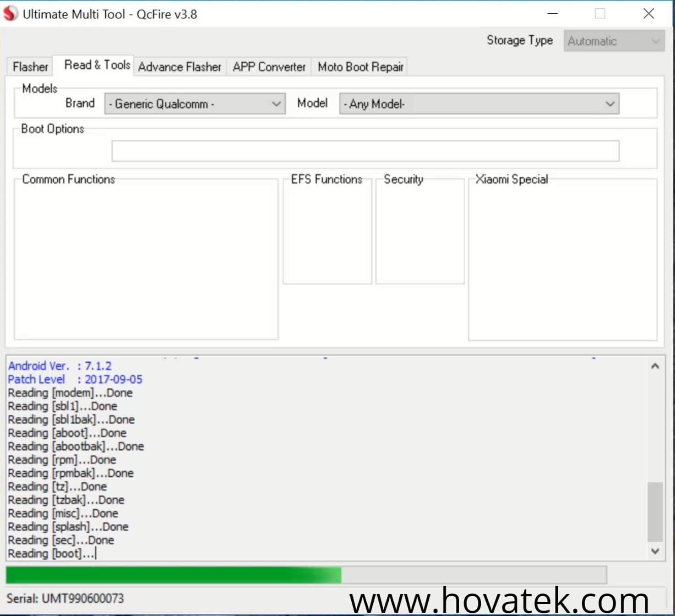
Task: Select the Reading [tz]...Done log line
Action: [58, 486]
